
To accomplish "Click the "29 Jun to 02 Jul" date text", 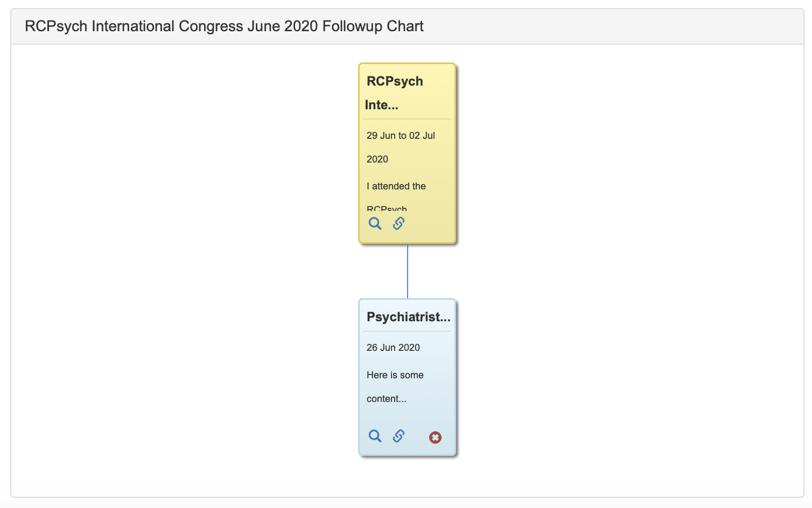I will (401, 136).
